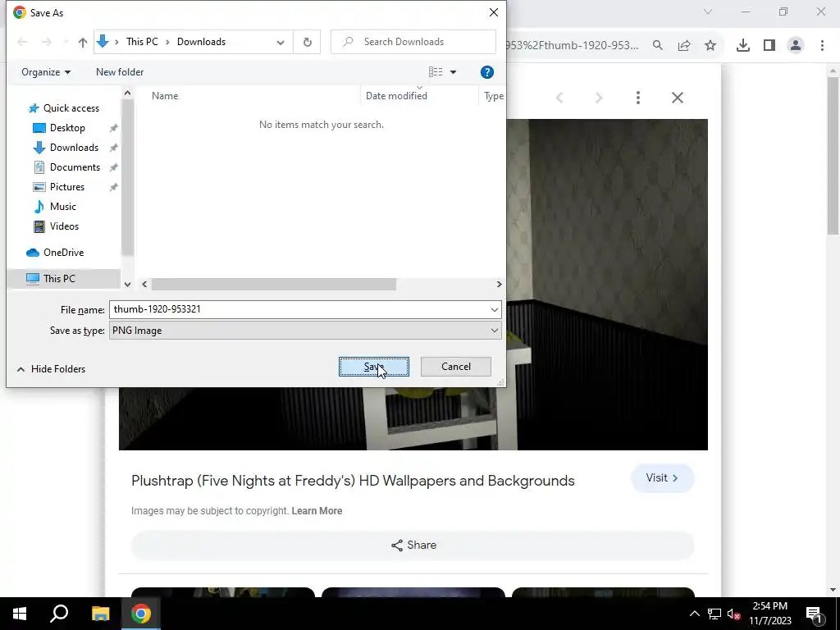Open the Windows Start menu
Viewport: 840px width, 630px height.
(20, 614)
